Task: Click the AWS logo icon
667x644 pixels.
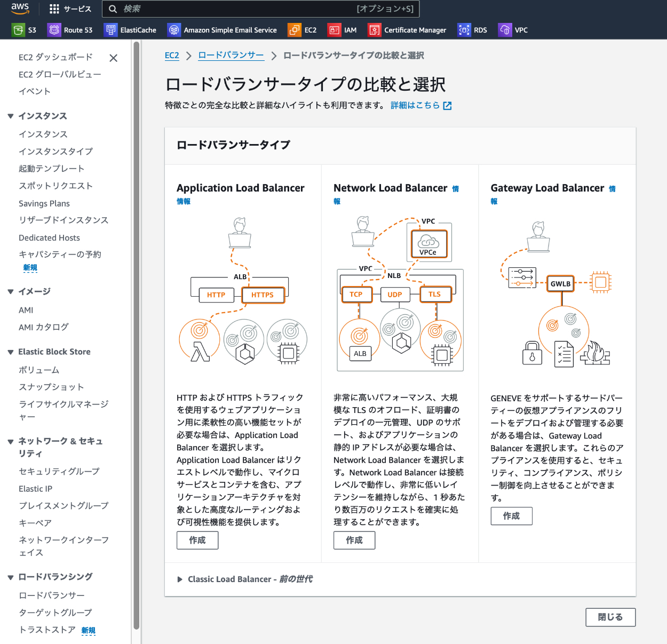Action: 20,9
